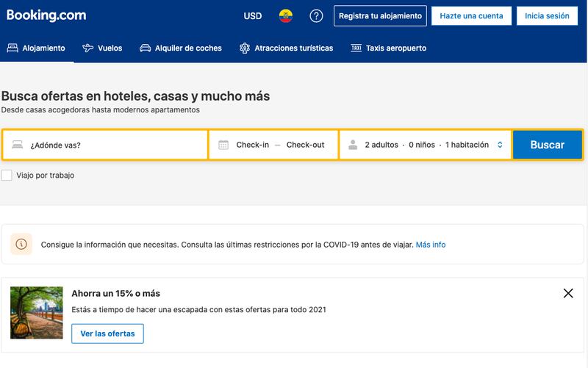Expand guests selector via up-down arrows

click(500, 145)
